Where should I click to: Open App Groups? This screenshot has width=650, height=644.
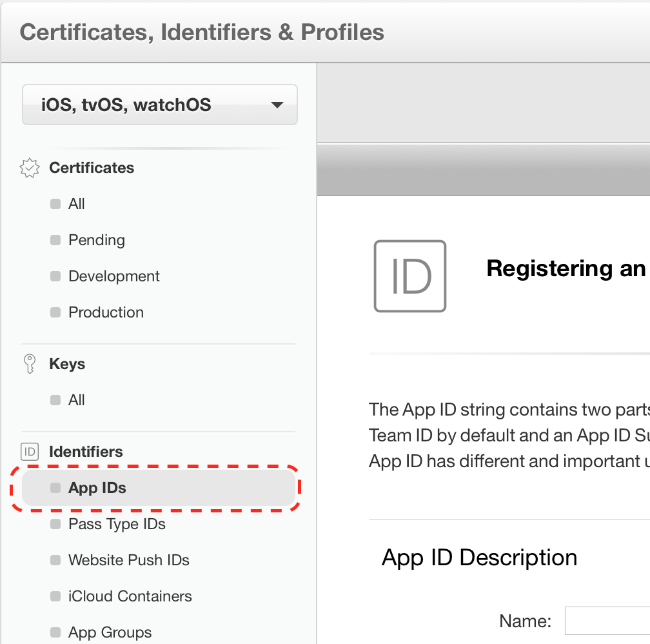coord(110,632)
